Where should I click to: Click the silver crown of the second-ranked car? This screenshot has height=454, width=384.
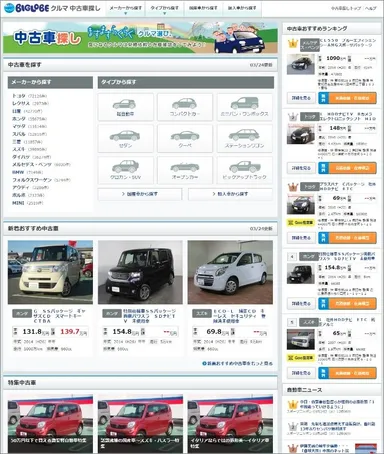coord(293,117)
